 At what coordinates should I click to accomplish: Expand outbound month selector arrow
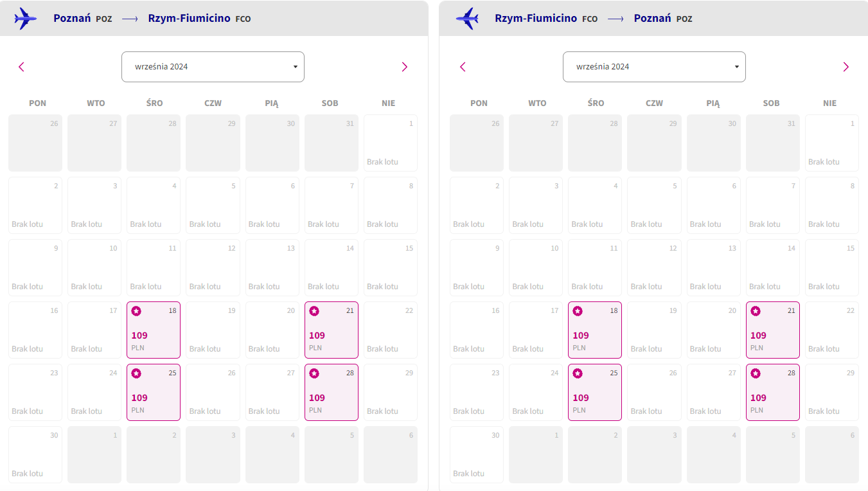pyautogui.click(x=295, y=67)
